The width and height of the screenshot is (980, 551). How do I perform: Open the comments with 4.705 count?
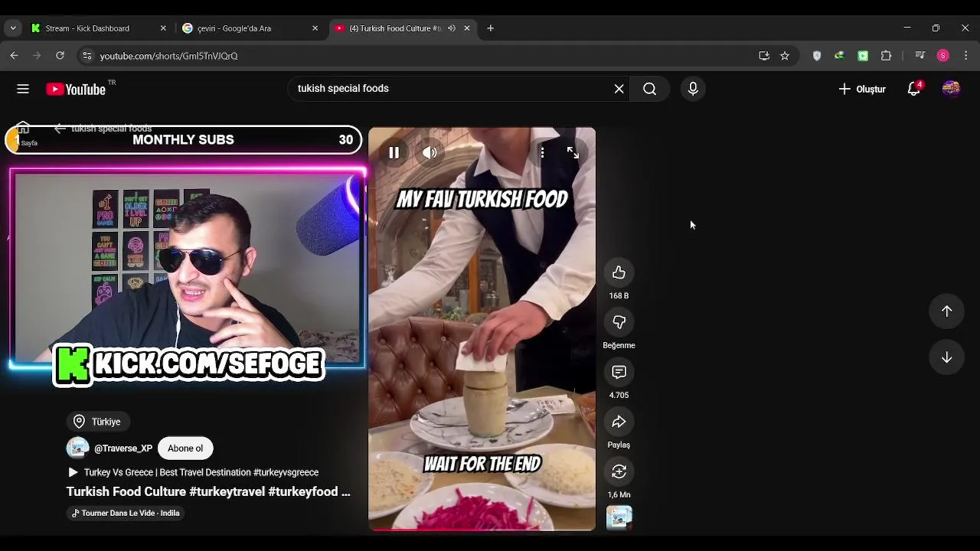tap(619, 372)
